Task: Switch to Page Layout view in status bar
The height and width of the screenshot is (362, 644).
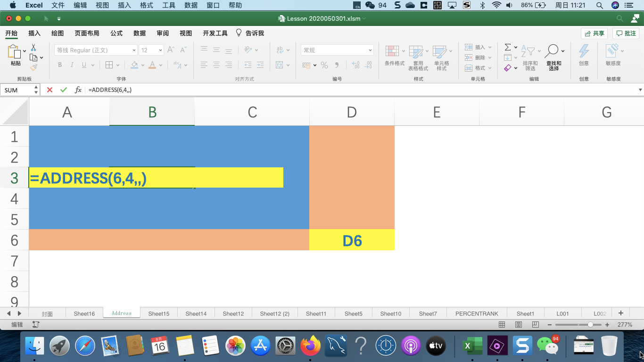Action: point(519,325)
